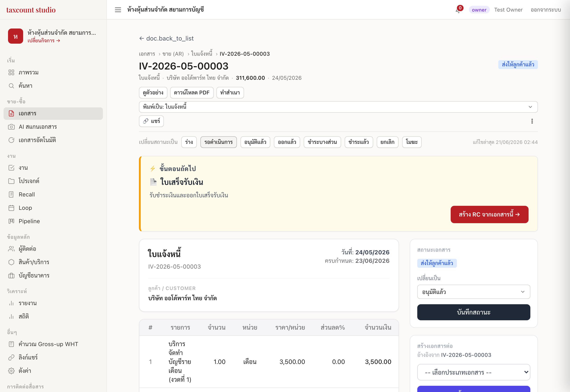This screenshot has height=392, width=570.
Task: Click the โปรเจกต์ folder icon
Action: point(11,181)
